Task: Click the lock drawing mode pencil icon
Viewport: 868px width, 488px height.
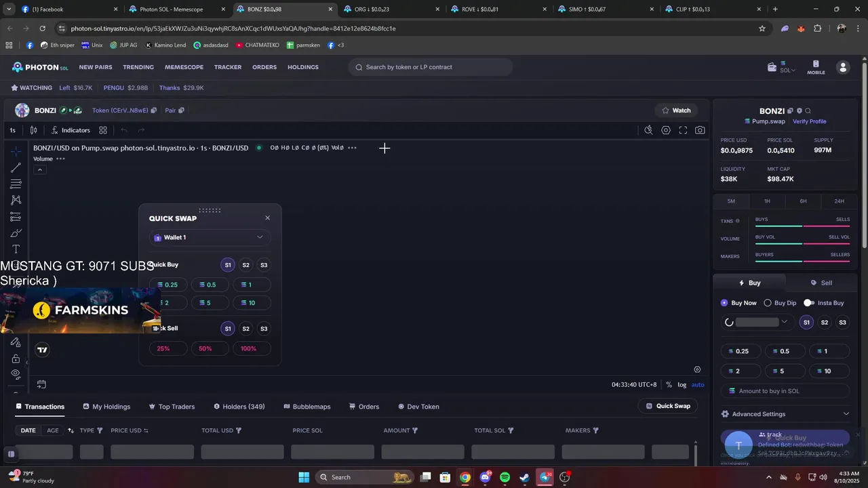Action: [x=16, y=342]
